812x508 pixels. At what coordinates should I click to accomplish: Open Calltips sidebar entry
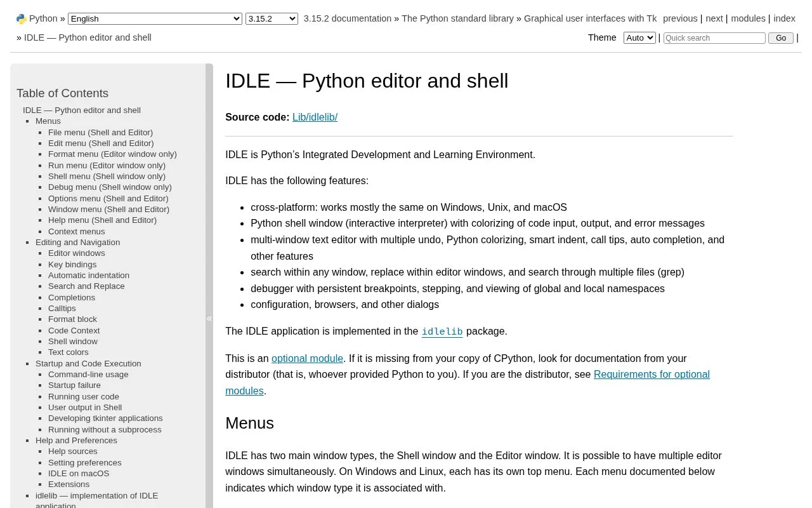pyautogui.click(x=62, y=308)
